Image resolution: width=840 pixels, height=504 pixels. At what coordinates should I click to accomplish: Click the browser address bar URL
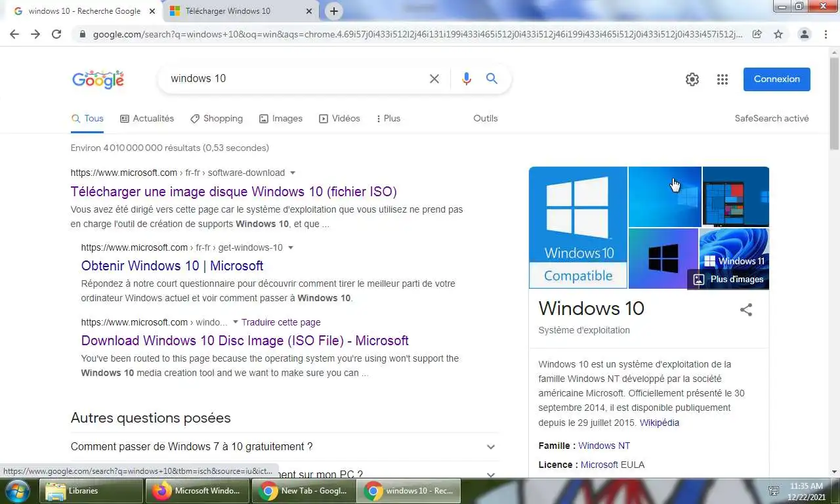(417, 34)
